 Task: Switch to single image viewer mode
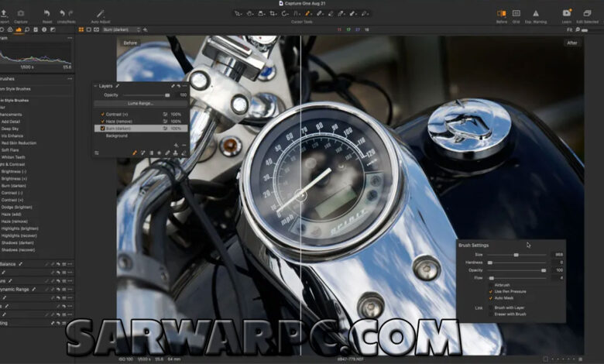click(88, 29)
